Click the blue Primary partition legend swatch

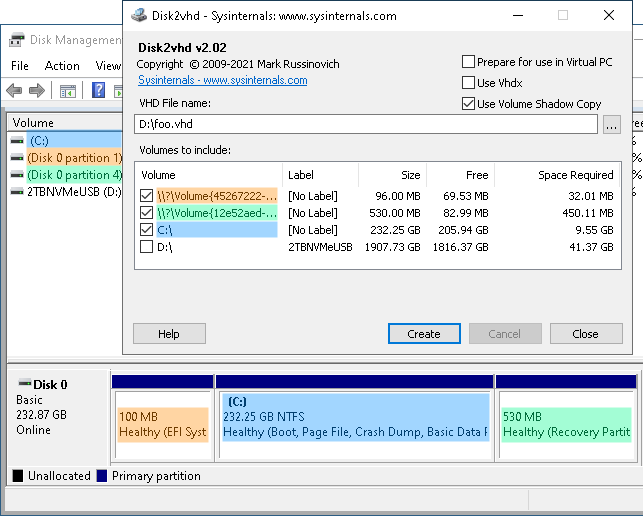[102, 476]
